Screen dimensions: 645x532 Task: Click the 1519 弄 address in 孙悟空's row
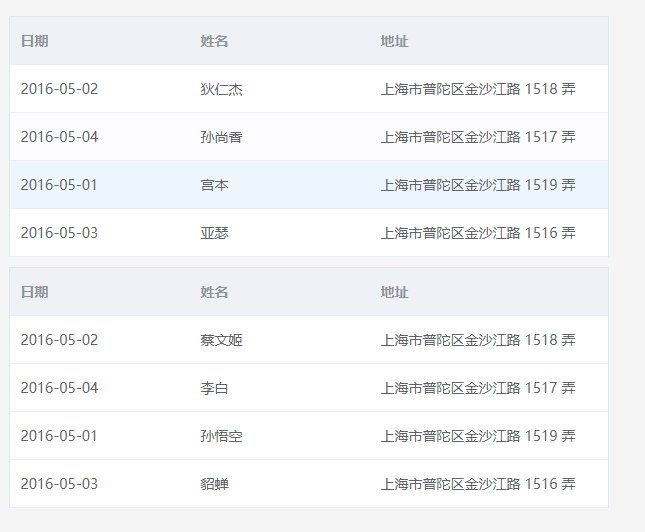[x=478, y=436]
